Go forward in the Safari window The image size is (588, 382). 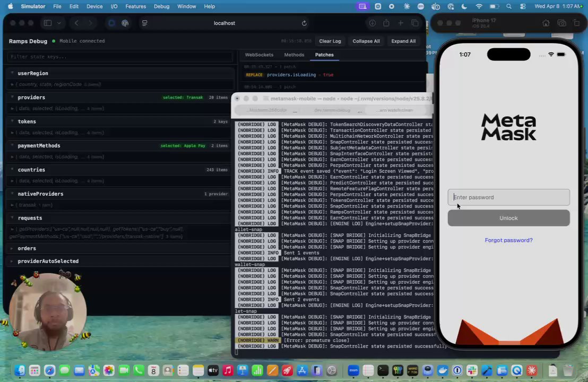pyautogui.click(x=90, y=23)
